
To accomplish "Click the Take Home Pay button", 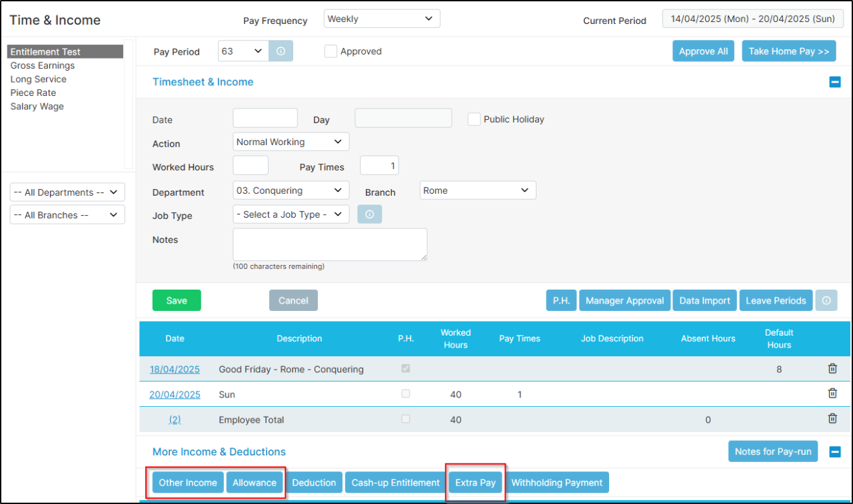I will 788,51.
